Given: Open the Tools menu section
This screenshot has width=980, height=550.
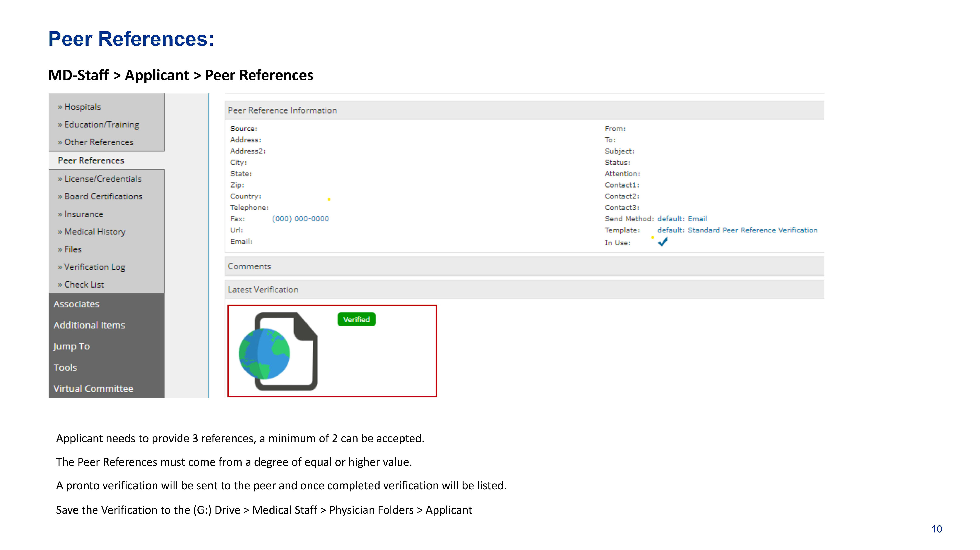Looking at the screenshot, I should [65, 368].
